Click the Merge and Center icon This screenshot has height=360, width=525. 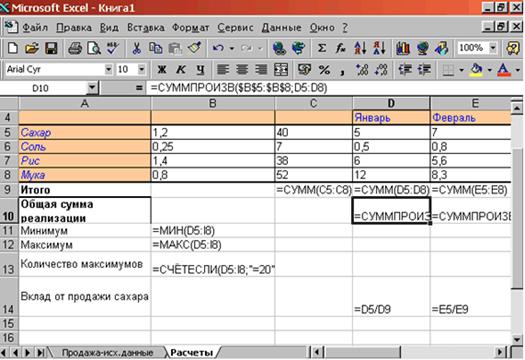tap(281, 70)
